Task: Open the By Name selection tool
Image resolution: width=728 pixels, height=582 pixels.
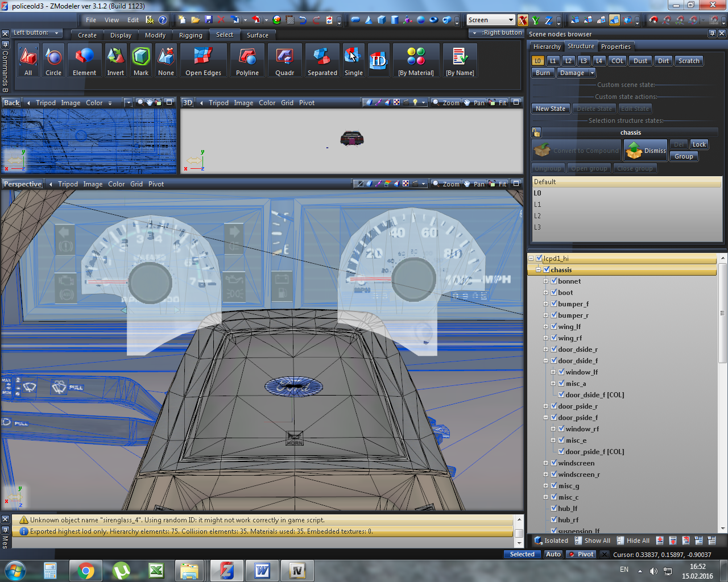Action: 460,60
